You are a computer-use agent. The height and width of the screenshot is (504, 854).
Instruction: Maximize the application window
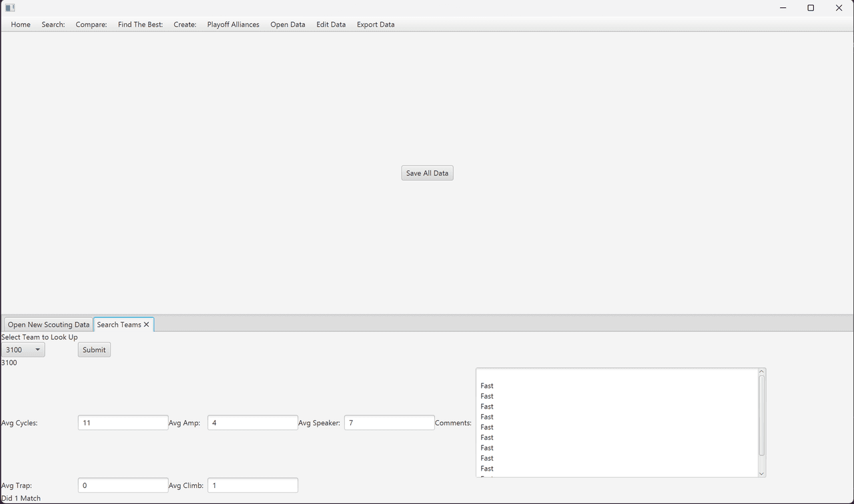point(811,8)
